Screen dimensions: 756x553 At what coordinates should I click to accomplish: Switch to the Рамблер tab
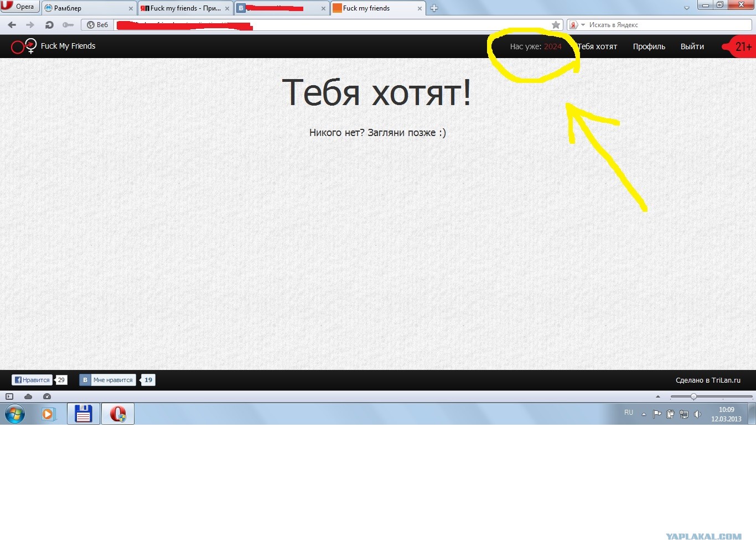point(89,8)
